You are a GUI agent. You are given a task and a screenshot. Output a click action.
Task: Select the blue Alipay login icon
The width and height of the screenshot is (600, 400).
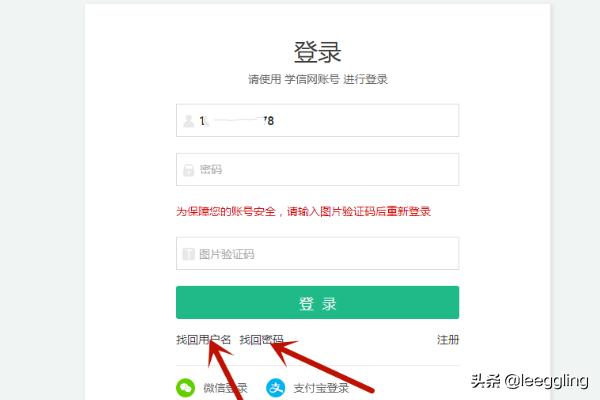276,388
